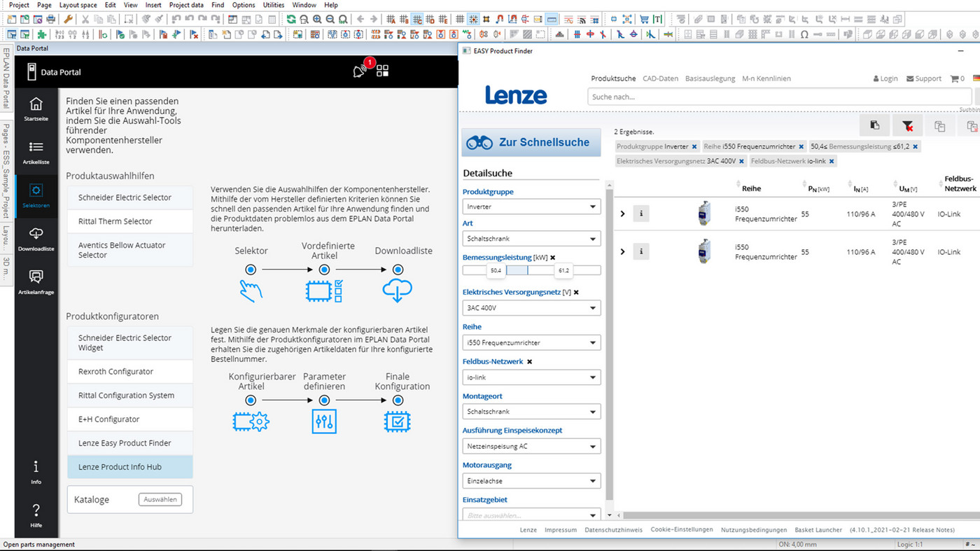
Task: Expand the first i550 Frequenzumrichter result row
Action: point(622,213)
